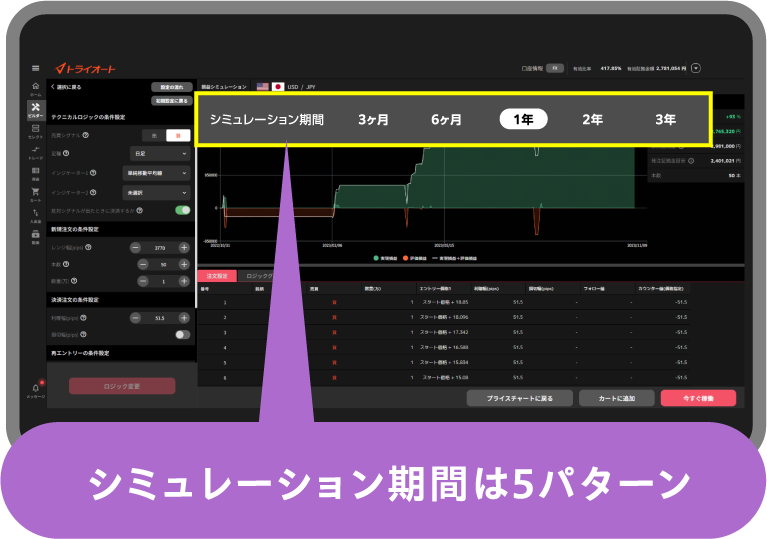Open the Trade section in the sidebar
The image size is (767, 539).
point(35,153)
